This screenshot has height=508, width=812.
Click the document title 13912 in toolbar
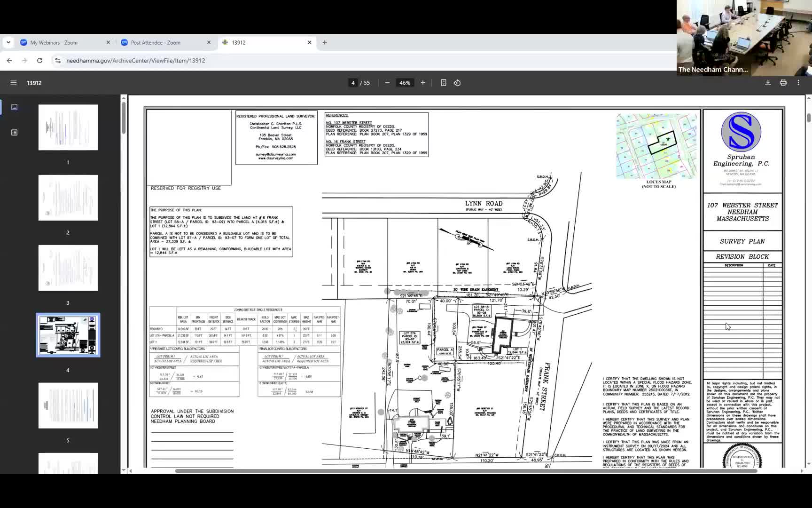click(34, 83)
